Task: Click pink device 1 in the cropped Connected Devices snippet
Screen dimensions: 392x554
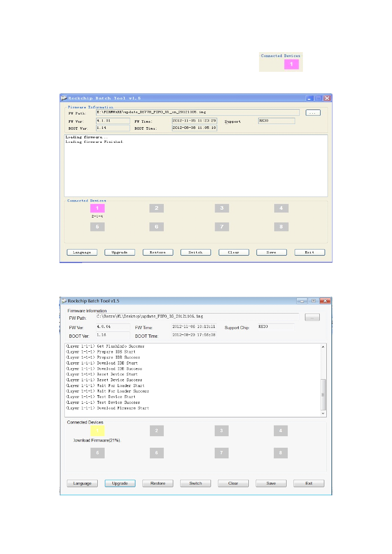Action: point(291,64)
